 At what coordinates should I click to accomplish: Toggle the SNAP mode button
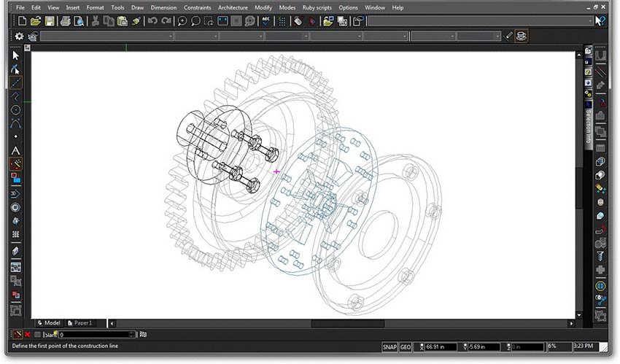[391, 346]
